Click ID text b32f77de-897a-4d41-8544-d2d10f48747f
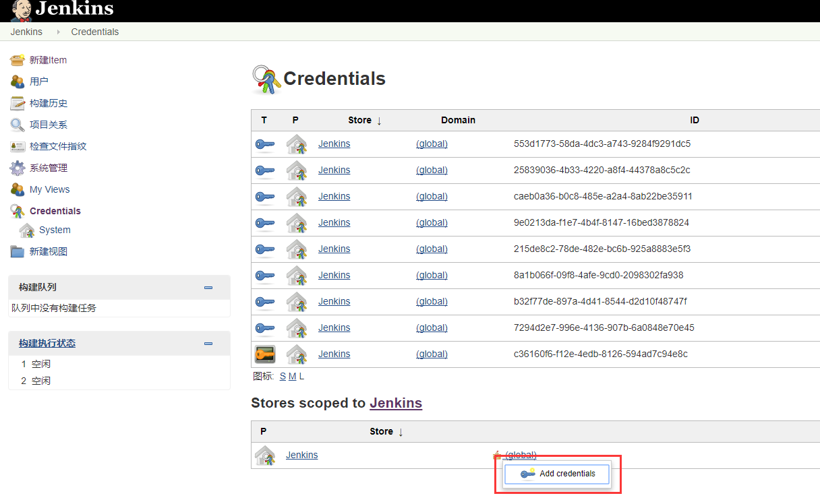The width and height of the screenshot is (820, 504). pos(600,301)
